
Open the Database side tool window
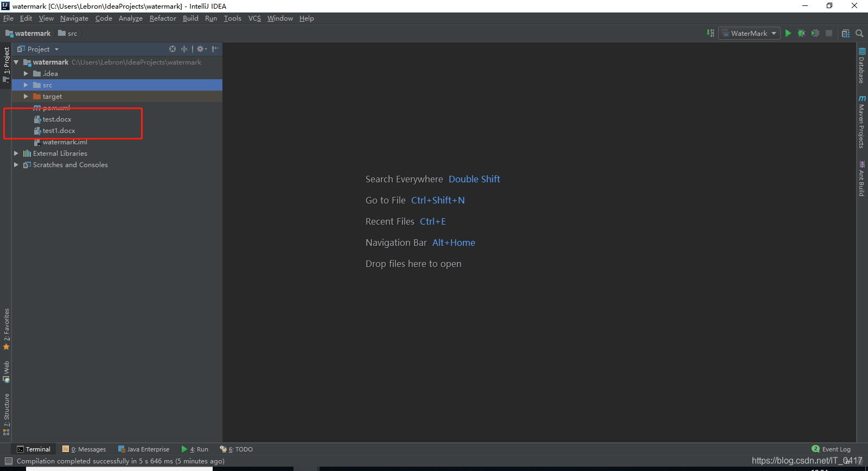pyautogui.click(x=862, y=65)
